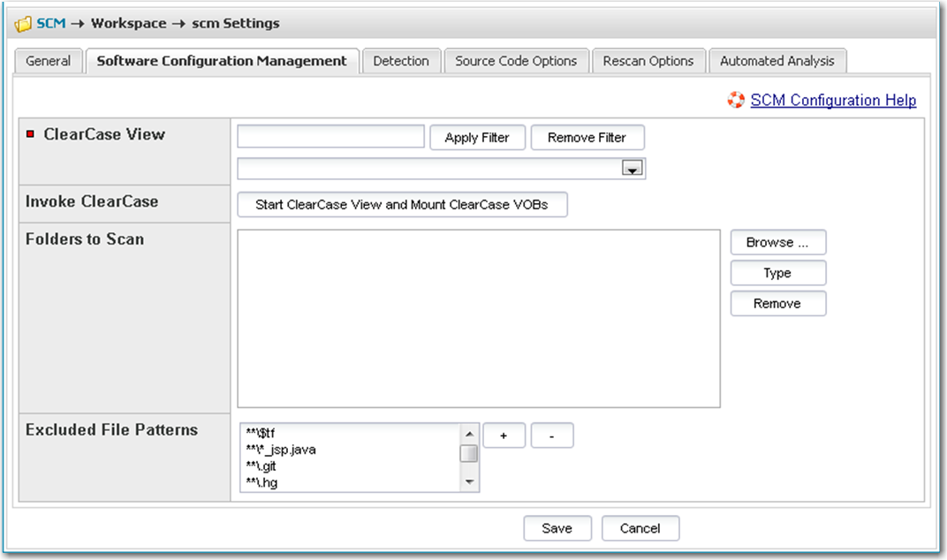Open the Detection tab

tap(401, 61)
